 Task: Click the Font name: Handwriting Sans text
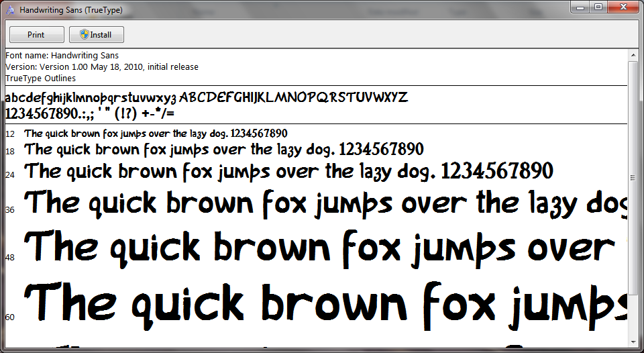62,56
